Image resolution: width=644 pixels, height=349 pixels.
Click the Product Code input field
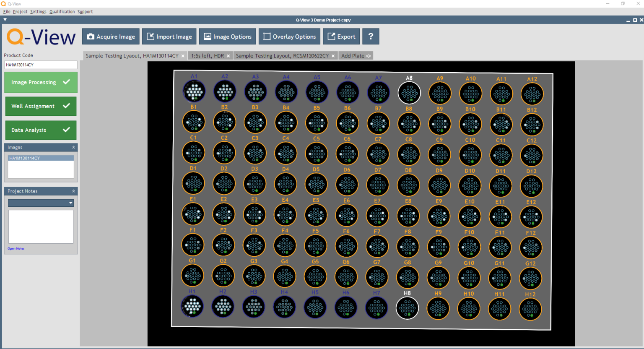pos(41,65)
